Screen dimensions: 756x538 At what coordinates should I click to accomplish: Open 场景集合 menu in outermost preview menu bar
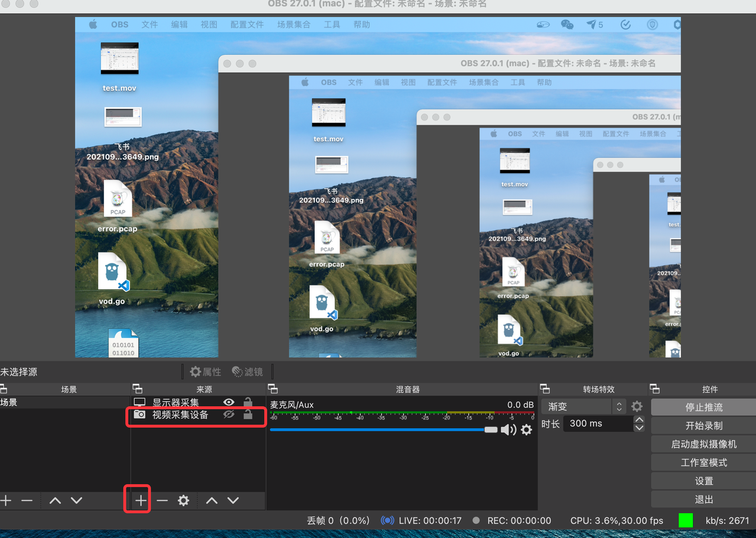click(294, 25)
